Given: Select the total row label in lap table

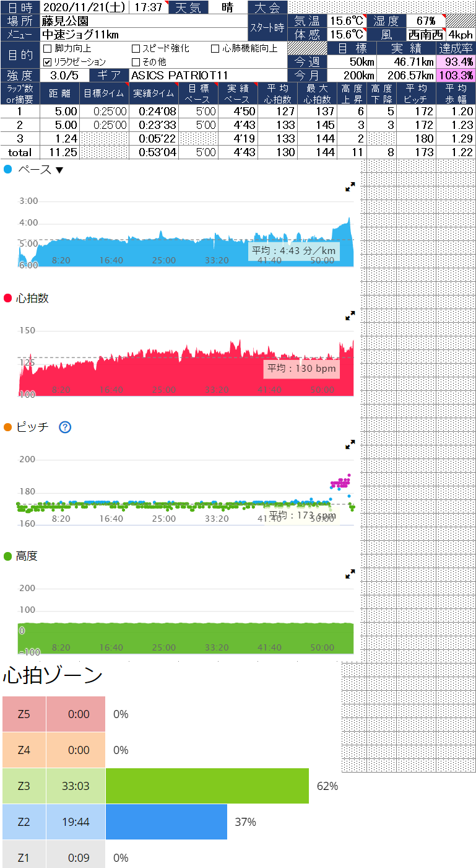Looking at the screenshot, I should [x=20, y=152].
